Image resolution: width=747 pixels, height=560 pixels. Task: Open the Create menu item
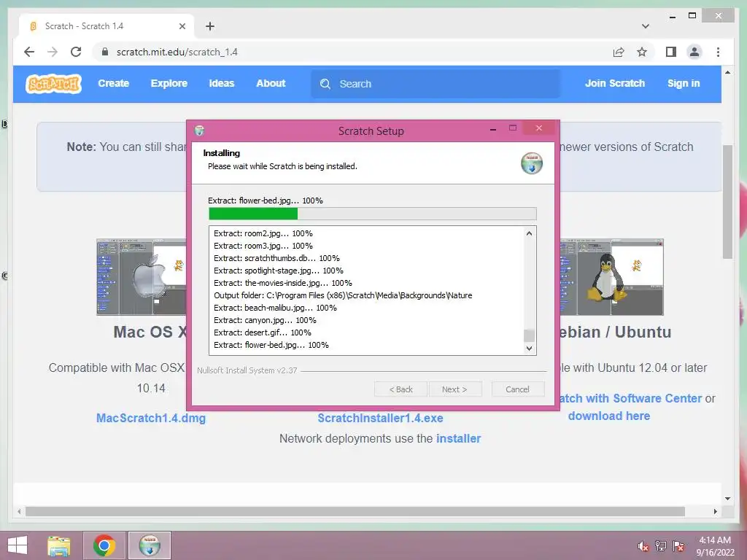(113, 83)
